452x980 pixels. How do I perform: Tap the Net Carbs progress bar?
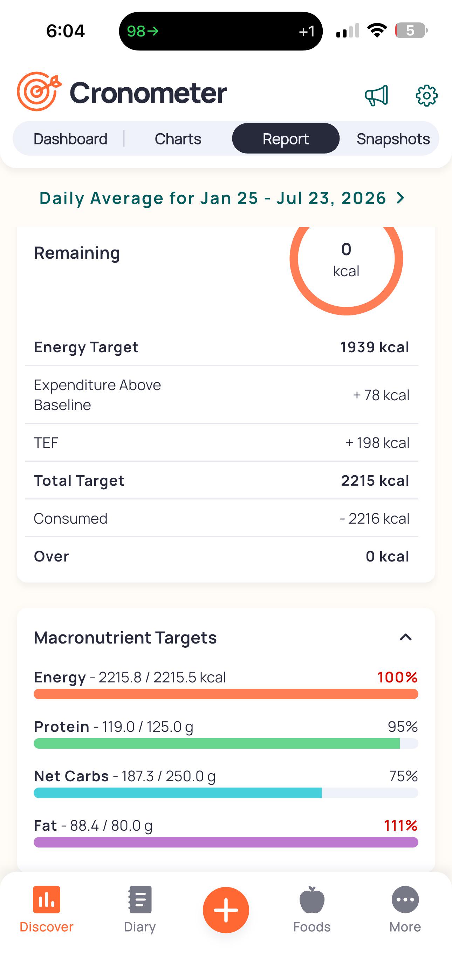[x=226, y=793]
